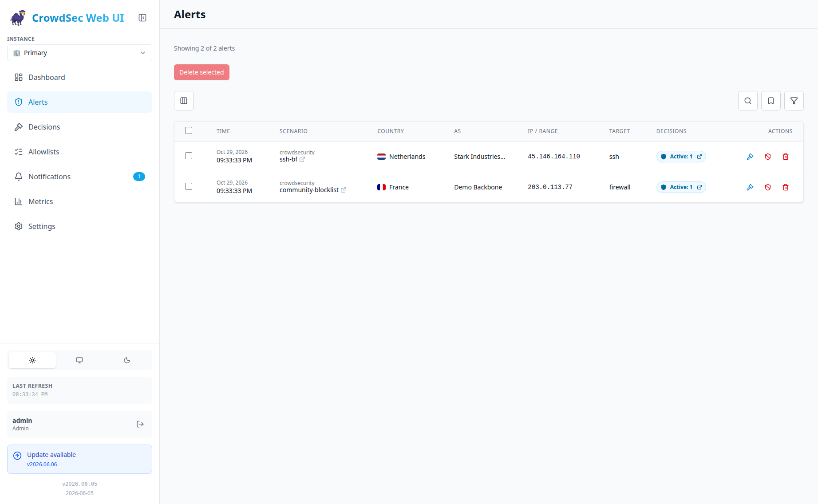
Task: Click the CrowdSec mascot logo
Action: pyautogui.click(x=18, y=18)
